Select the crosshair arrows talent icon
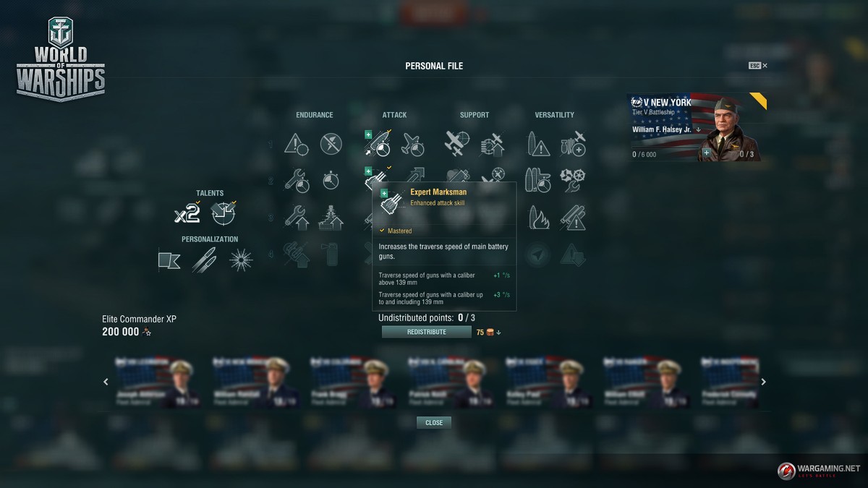Viewport: 868px width, 488px height. 224,213
